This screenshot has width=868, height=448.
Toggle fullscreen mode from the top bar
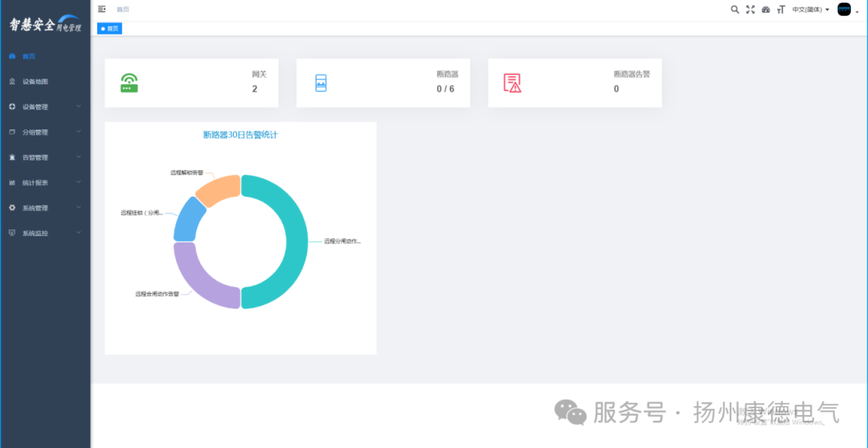[x=751, y=10]
